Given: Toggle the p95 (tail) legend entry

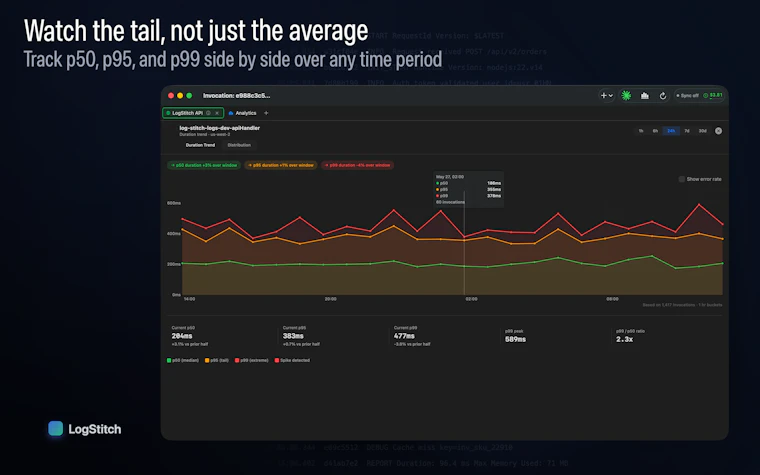Looking at the screenshot, I should (x=217, y=360).
